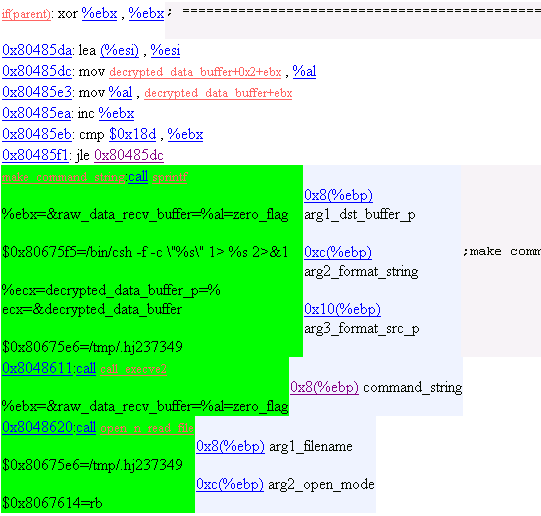Click the call link before sprintf
Screen dimensions: 541x516
point(138,177)
